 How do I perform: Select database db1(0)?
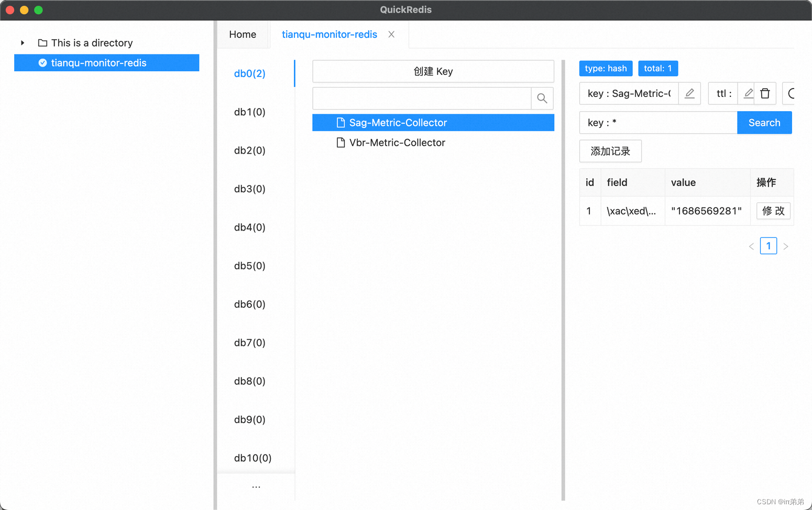(250, 112)
